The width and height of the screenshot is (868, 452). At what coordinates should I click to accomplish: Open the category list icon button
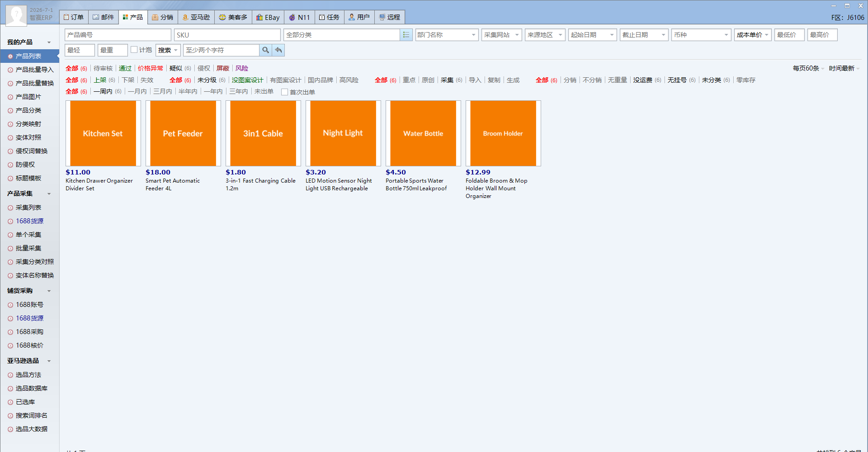point(406,35)
